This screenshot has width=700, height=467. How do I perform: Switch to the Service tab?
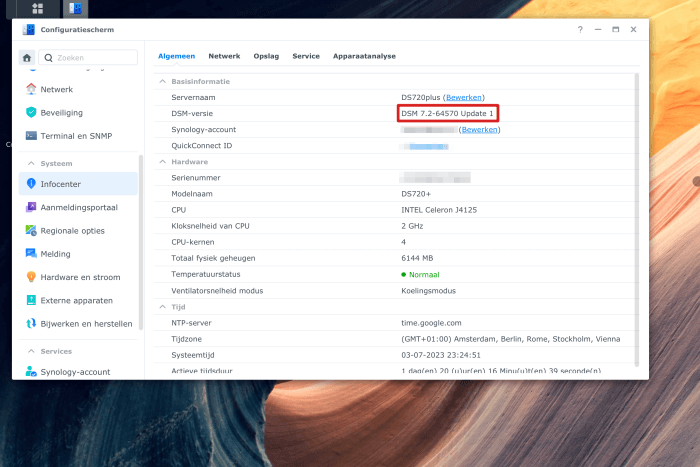pyautogui.click(x=306, y=56)
